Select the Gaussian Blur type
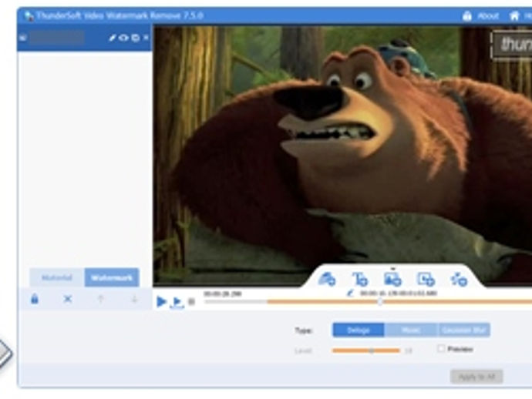The width and height of the screenshot is (532, 399). (x=464, y=330)
